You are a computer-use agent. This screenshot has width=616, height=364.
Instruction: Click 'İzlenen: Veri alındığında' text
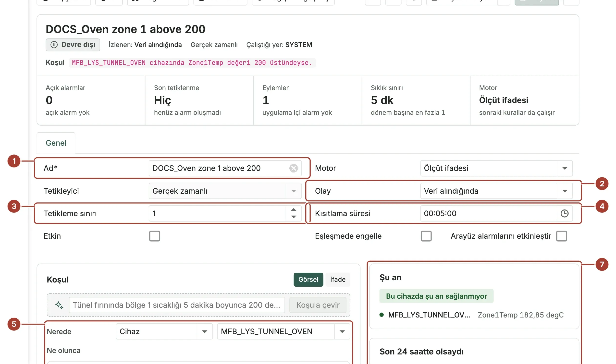pyautogui.click(x=145, y=45)
